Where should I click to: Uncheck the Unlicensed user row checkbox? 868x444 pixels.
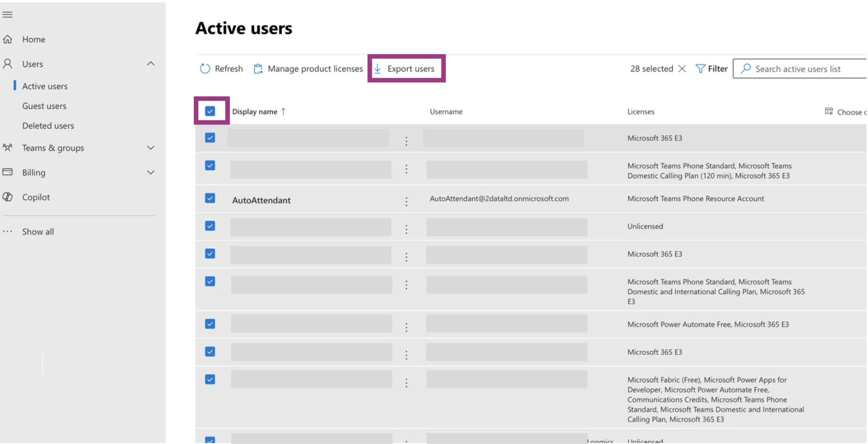pos(210,225)
